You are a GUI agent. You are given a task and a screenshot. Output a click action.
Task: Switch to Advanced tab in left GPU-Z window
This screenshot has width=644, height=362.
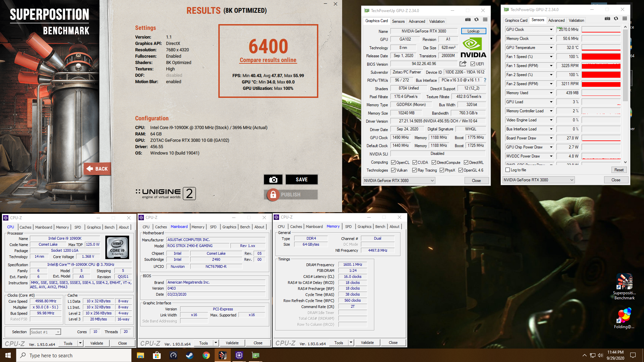pos(417,21)
